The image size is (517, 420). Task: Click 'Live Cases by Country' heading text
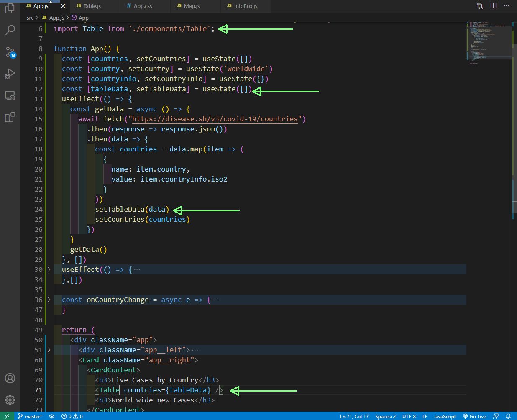[x=155, y=380]
